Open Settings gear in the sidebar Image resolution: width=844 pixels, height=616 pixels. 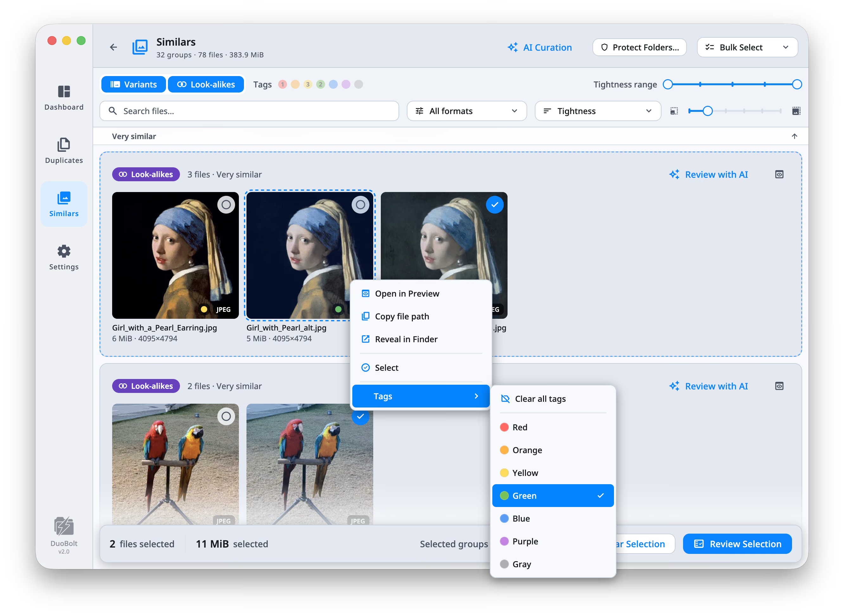[64, 258]
